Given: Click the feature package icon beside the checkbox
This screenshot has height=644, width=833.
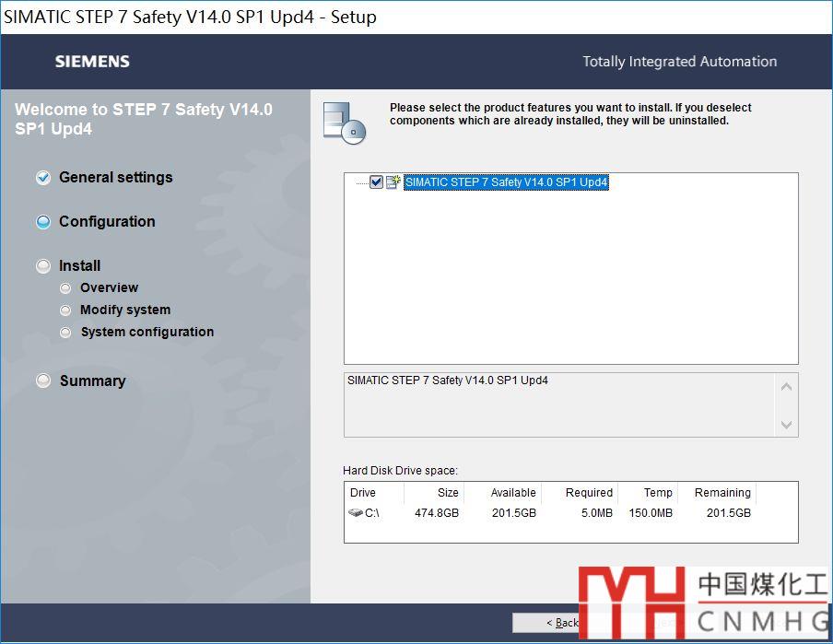Looking at the screenshot, I should (x=393, y=182).
